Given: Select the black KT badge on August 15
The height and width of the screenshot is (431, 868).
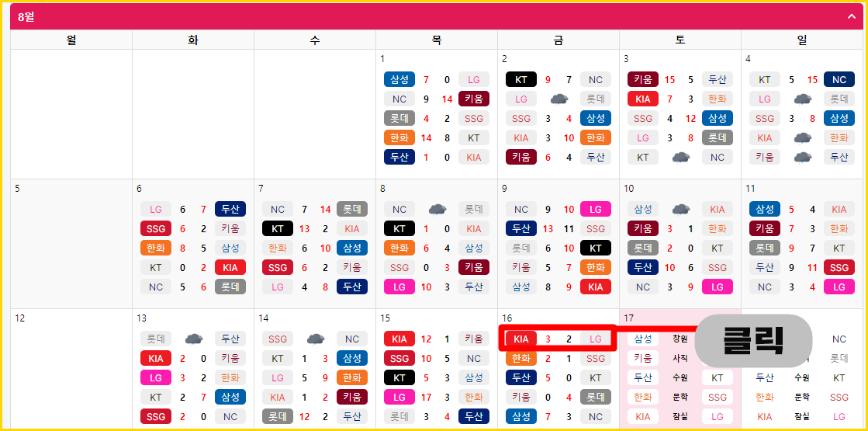Looking at the screenshot, I should click(x=399, y=378).
